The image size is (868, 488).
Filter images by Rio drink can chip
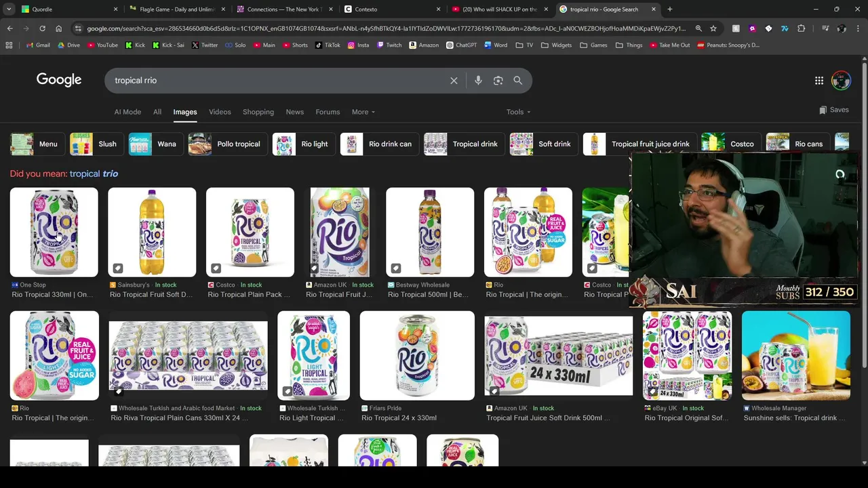tap(379, 144)
